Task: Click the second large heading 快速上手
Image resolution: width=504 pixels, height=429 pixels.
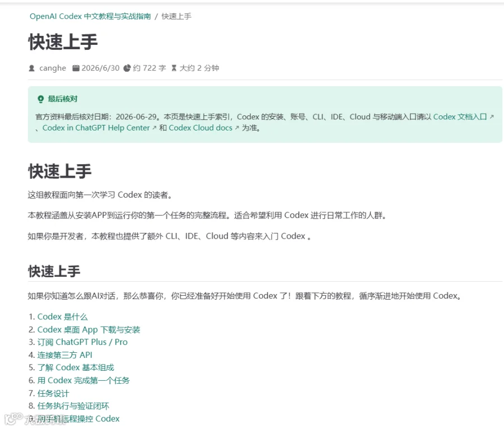Action: click(60, 171)
